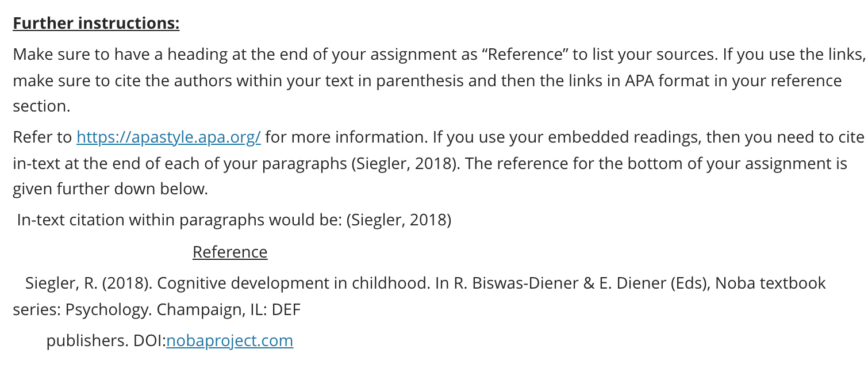Click the "DOI:" label before nobaproject link

coord(149,341)
